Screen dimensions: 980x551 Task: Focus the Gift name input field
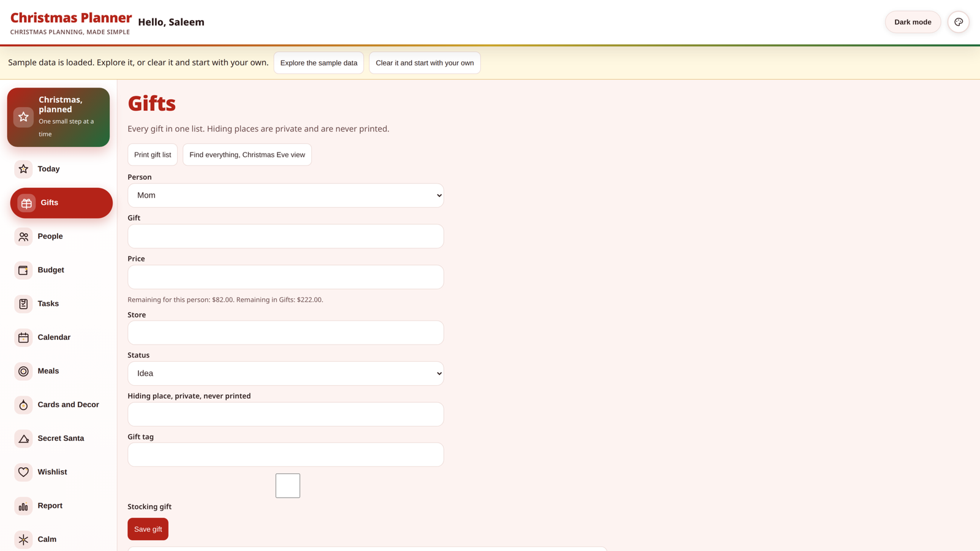click(x=285, y=236)
